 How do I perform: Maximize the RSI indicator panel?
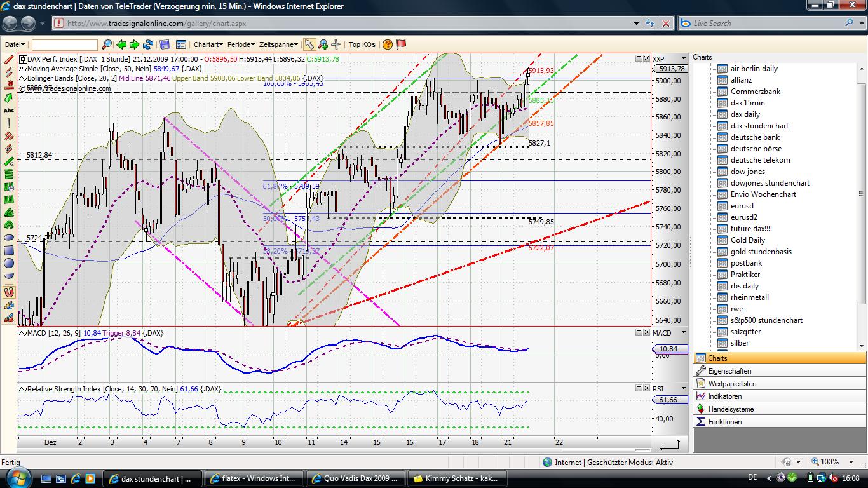(639, 388)
